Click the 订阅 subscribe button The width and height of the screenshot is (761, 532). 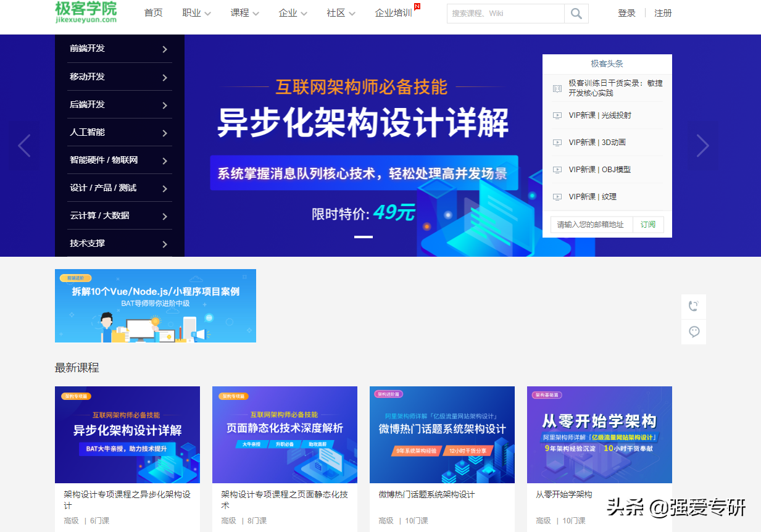coord(647,225)
